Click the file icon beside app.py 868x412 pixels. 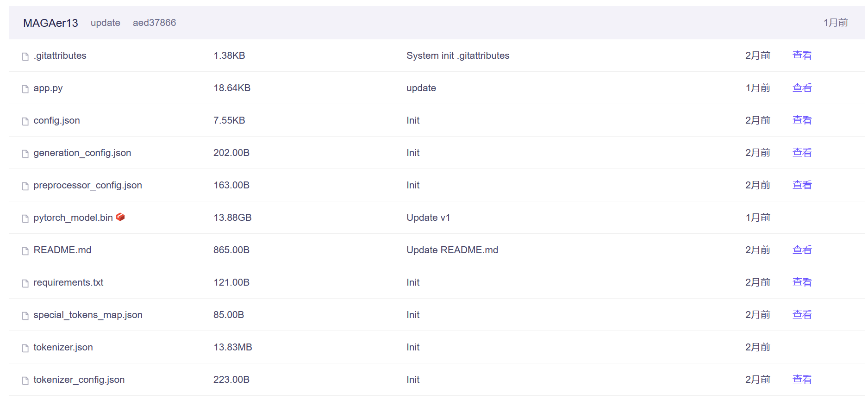(x=25, y=89)
